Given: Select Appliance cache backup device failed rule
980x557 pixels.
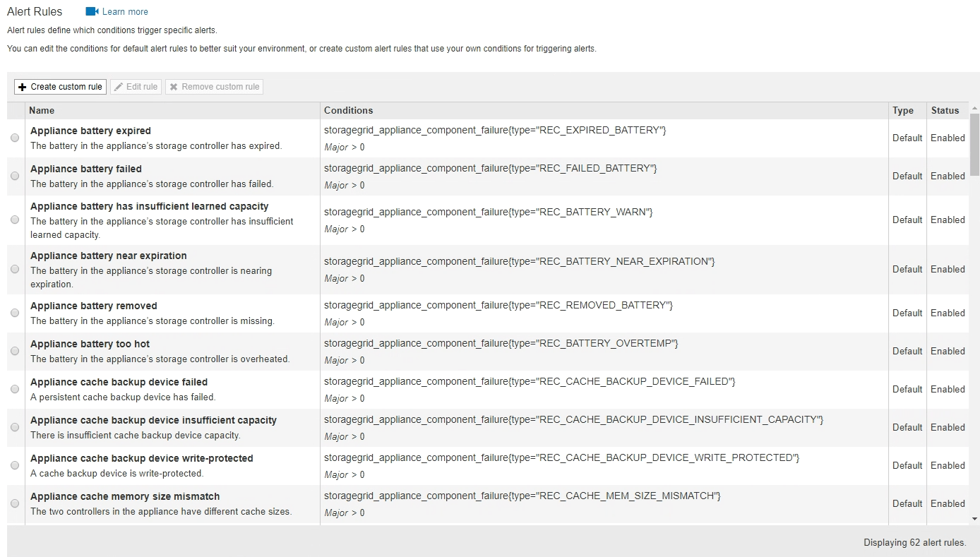Looking at the screenshot, I should point(15,390).
